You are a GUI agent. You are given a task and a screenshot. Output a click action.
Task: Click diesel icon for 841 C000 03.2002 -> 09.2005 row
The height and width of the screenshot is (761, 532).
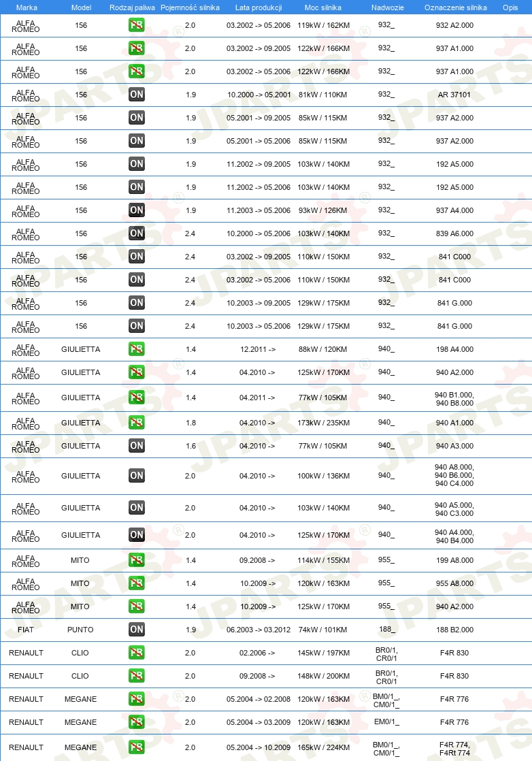pyautogui.click(x=137, y=257)
